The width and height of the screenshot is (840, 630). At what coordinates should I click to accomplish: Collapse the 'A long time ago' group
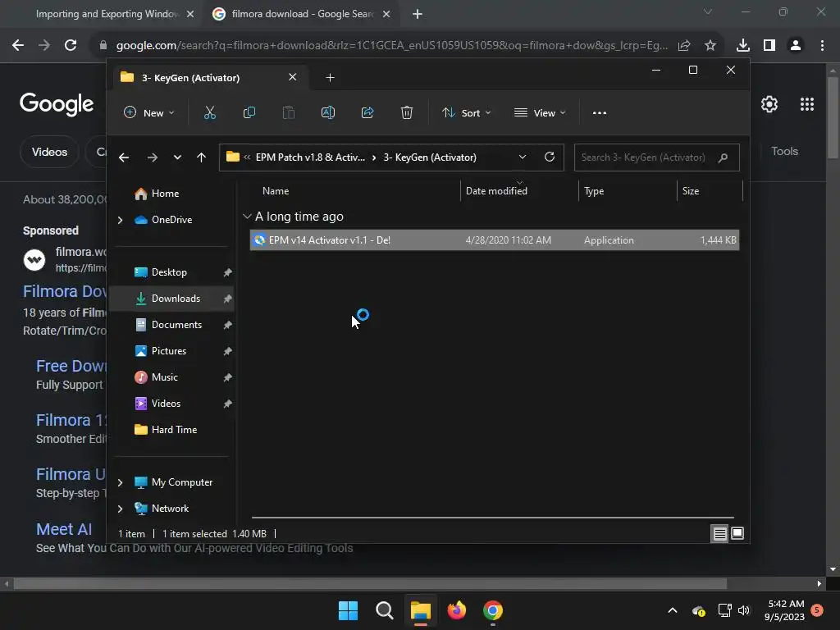tap(247, 217)
